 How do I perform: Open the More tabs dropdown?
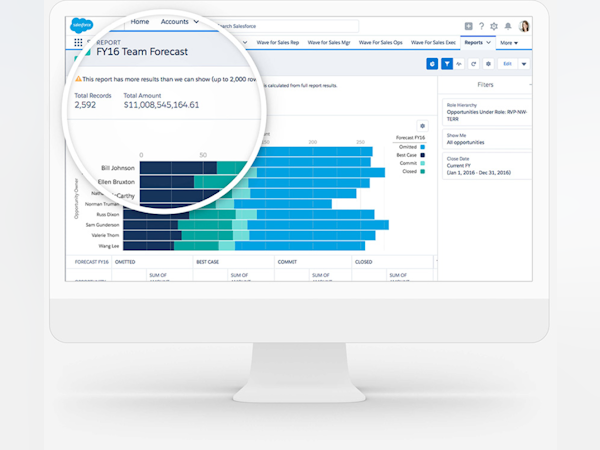click(x=509, y=43)
